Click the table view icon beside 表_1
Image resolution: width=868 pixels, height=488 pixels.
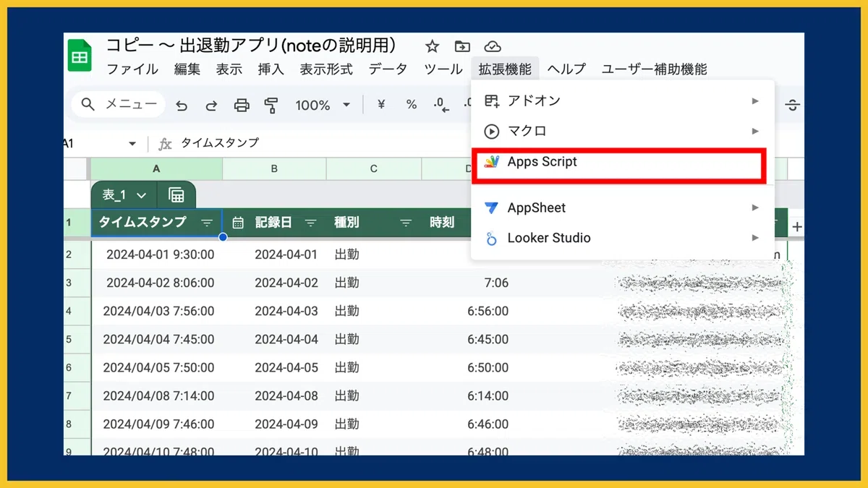pos(176,195)
